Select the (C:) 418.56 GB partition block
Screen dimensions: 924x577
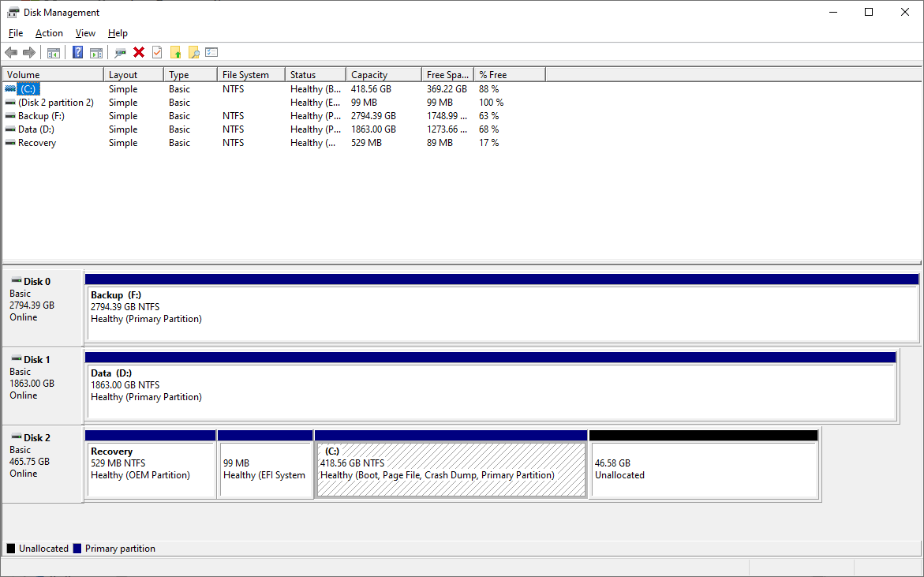click(x=451, y=464)
